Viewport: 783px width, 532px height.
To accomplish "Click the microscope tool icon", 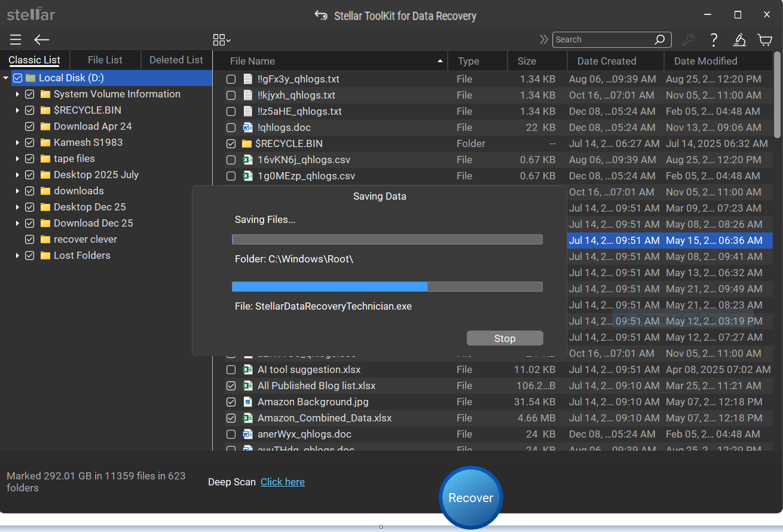I will [x=739, y=39].
